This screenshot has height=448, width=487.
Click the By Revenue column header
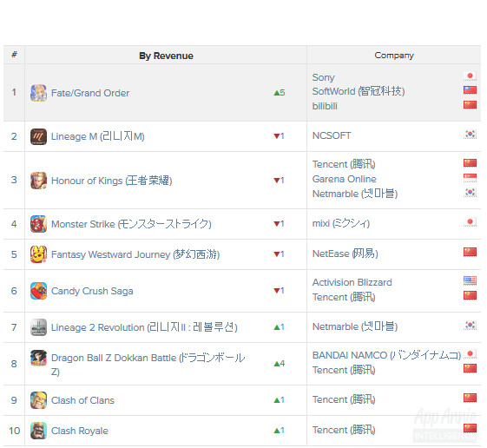[x=166, y=56]
